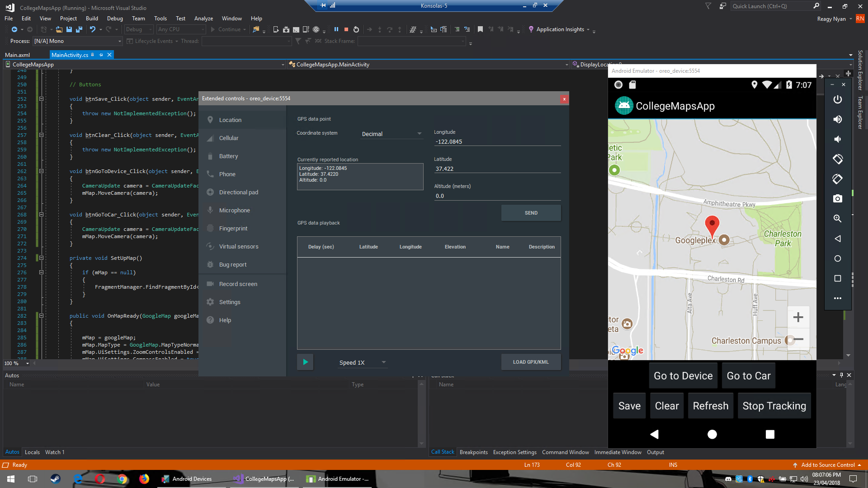Image resolution: width=868 pixels, height=488 pixels.
Task: Click emulator volume up button
Action: (838, 119)
